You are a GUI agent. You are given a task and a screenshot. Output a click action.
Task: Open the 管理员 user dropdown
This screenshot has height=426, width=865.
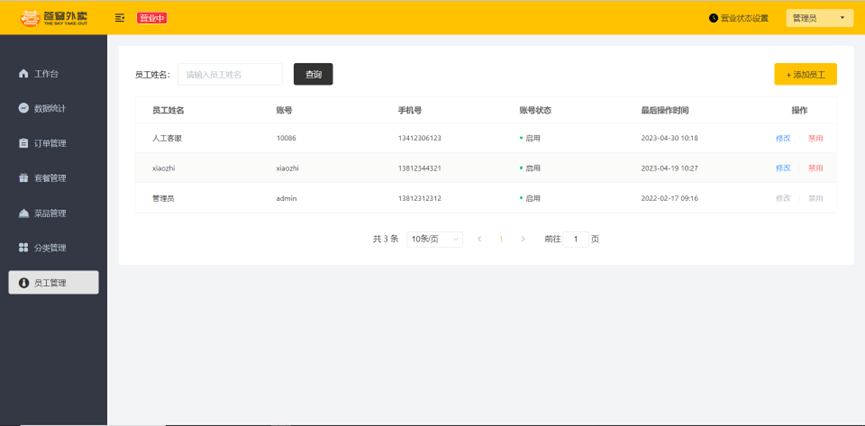click(x=819, y=18)
